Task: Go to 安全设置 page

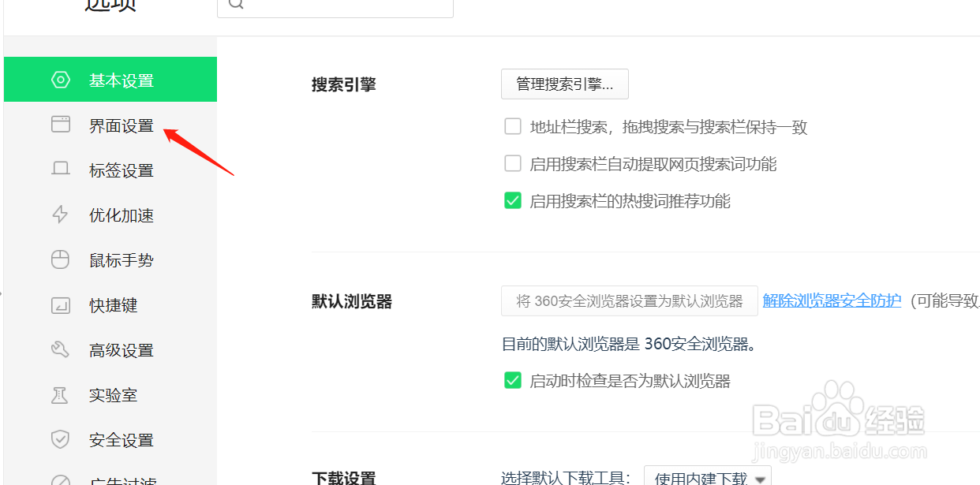Action: point(110,439)
